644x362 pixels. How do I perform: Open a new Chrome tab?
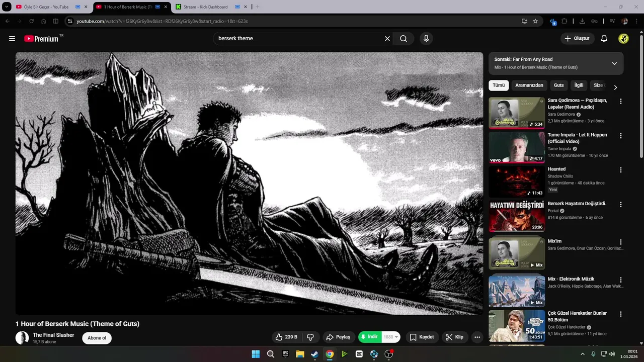pos(258,7)
